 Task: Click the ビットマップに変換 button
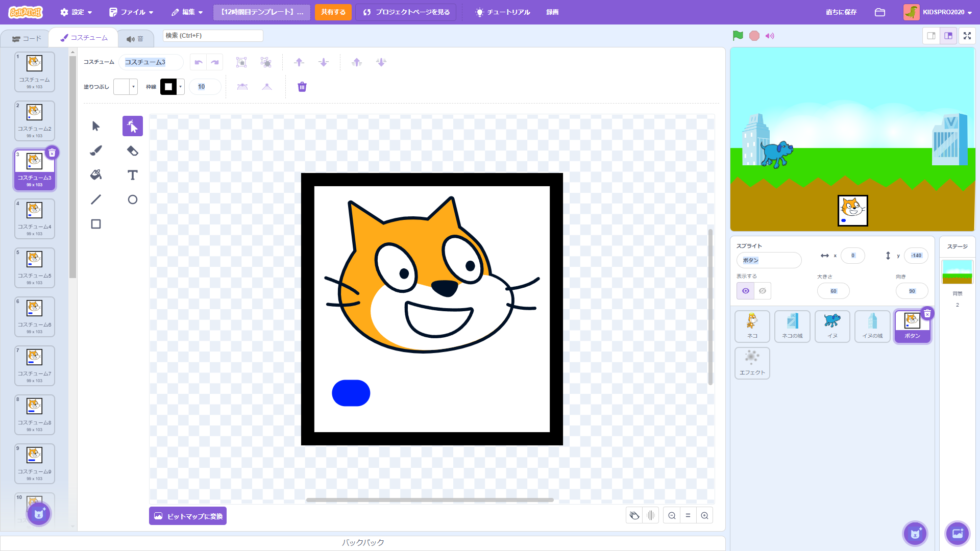click(188, 516)
